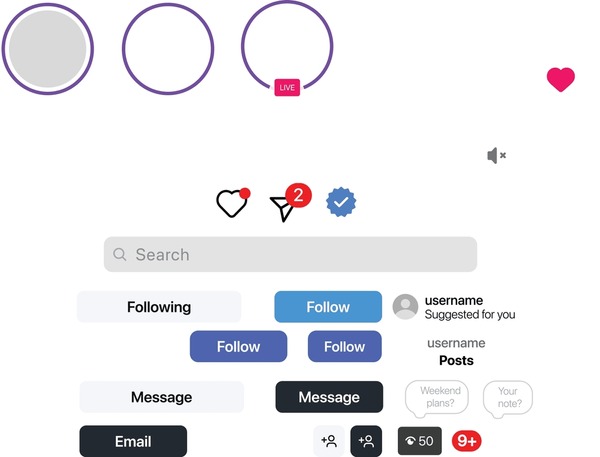Toggle the muted speaker icon

[497, 155]
